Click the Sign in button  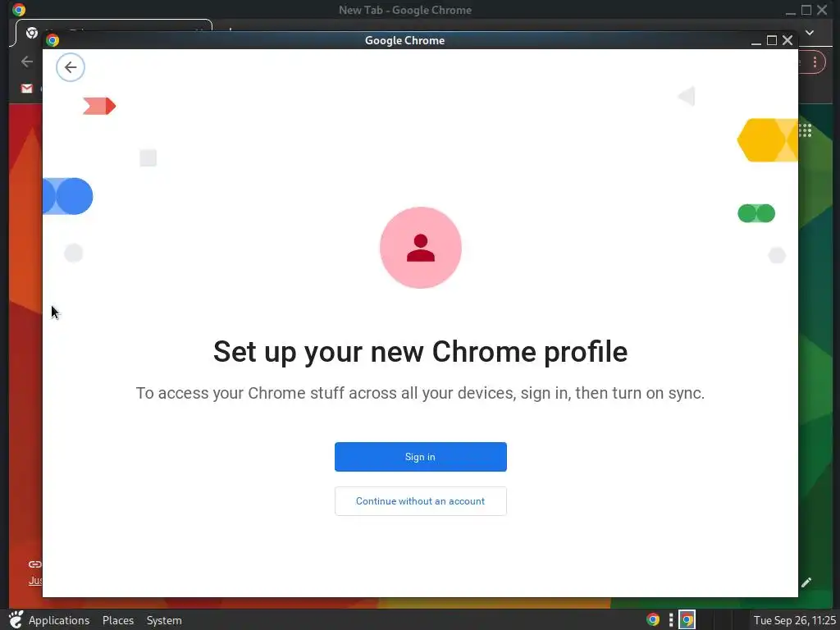pyautogui.click(x=421, y=457)
